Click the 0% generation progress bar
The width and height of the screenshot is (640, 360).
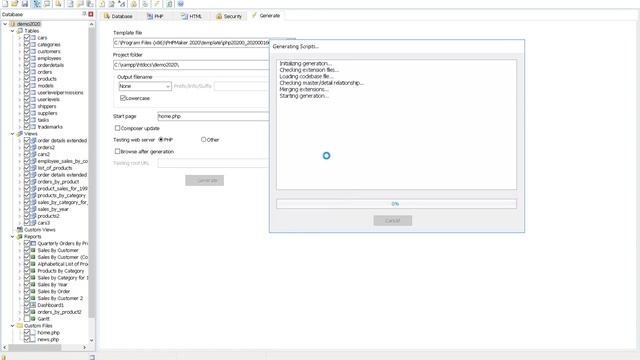click(396, 204)
